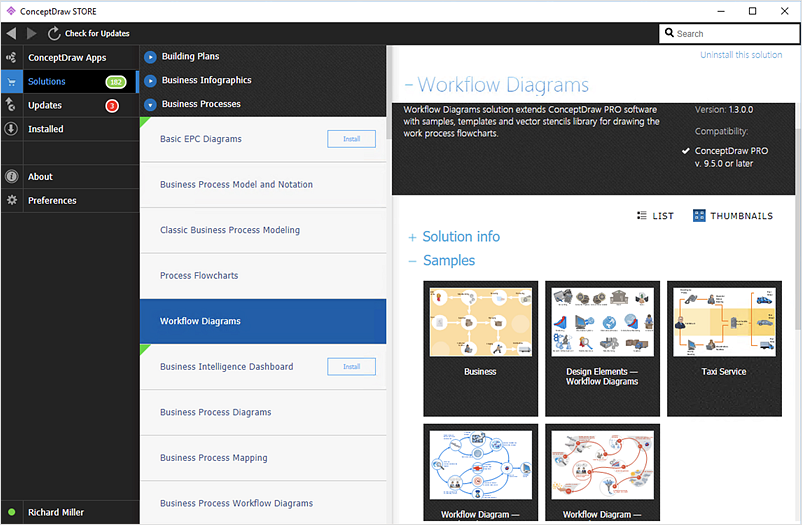Open the blue Workflow Diagram thumbnail
Image resolution: width=802 pixels, height=525 pixels.
tap(480, 472)
